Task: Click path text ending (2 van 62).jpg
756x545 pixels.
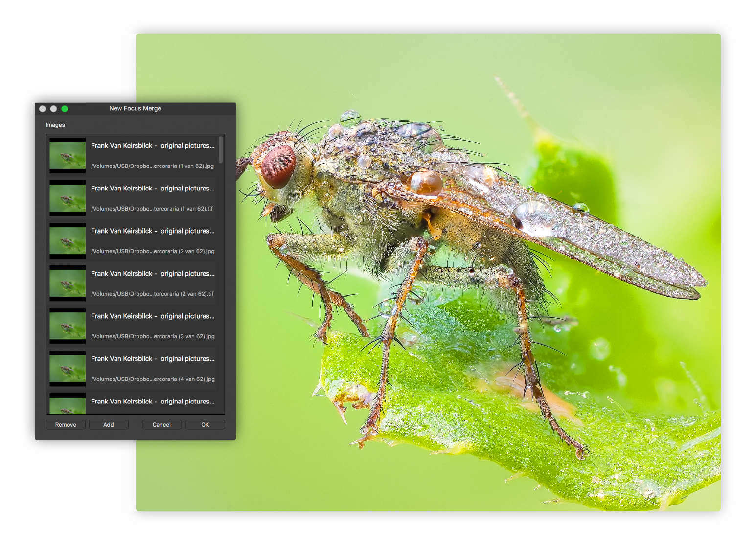Action: point(153,251)
